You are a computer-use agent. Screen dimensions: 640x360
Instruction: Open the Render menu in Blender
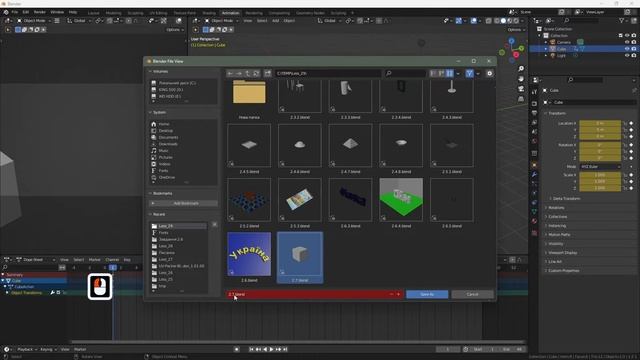point(40,12)
